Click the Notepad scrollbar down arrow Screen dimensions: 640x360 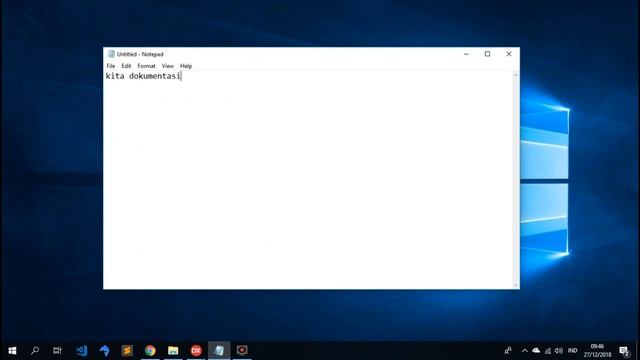coord(516,285)
